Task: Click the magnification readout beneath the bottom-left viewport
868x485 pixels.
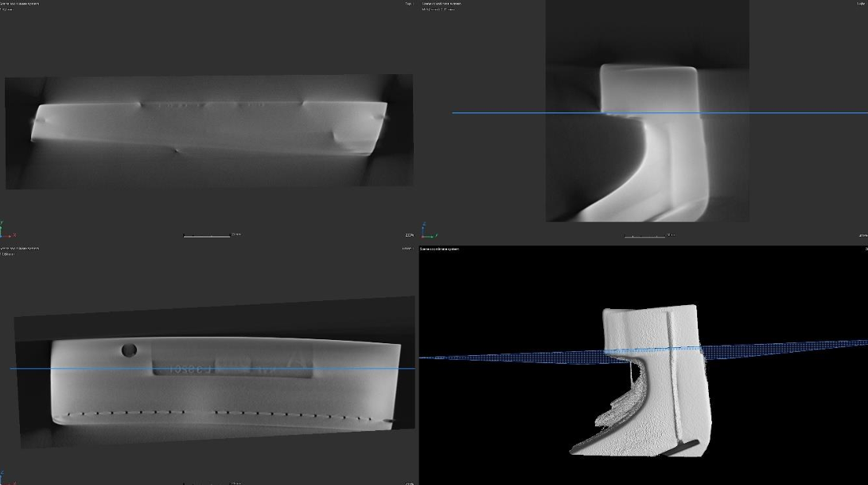Action: point(411,483)
